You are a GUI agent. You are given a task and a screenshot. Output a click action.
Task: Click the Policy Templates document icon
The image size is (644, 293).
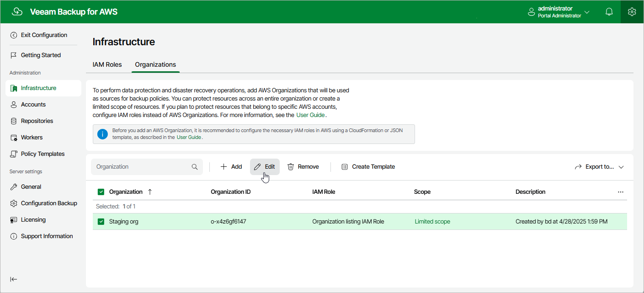tap(14, 154)
